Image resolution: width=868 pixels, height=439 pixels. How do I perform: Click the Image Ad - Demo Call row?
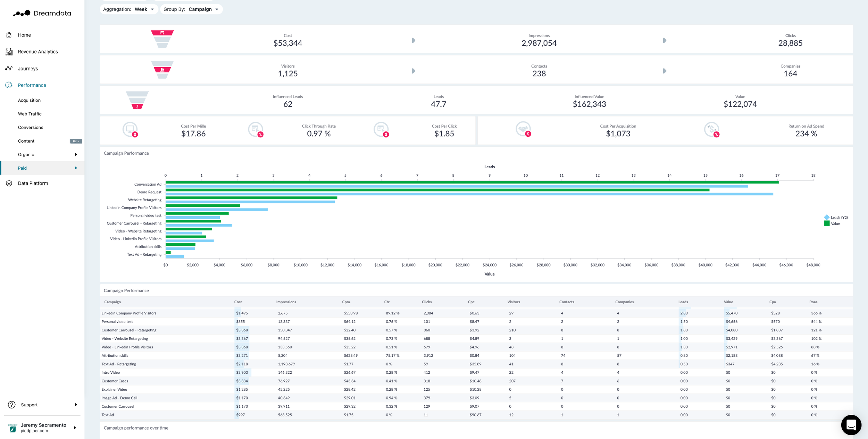point(476,398)
